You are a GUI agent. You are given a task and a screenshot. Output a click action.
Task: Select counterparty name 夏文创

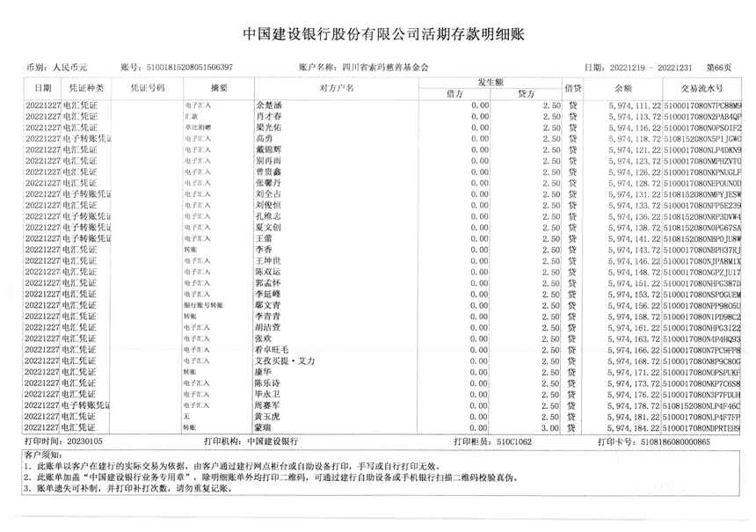tap(268, 227)
